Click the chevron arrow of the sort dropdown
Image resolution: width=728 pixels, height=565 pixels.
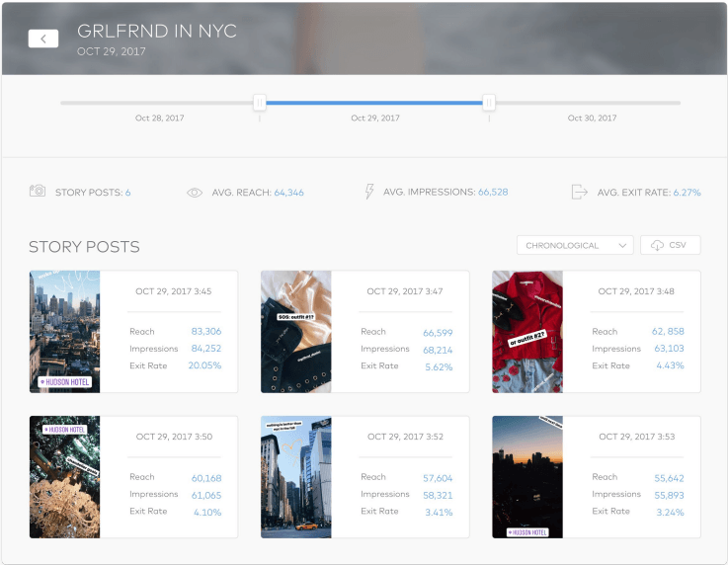point(622,246)
